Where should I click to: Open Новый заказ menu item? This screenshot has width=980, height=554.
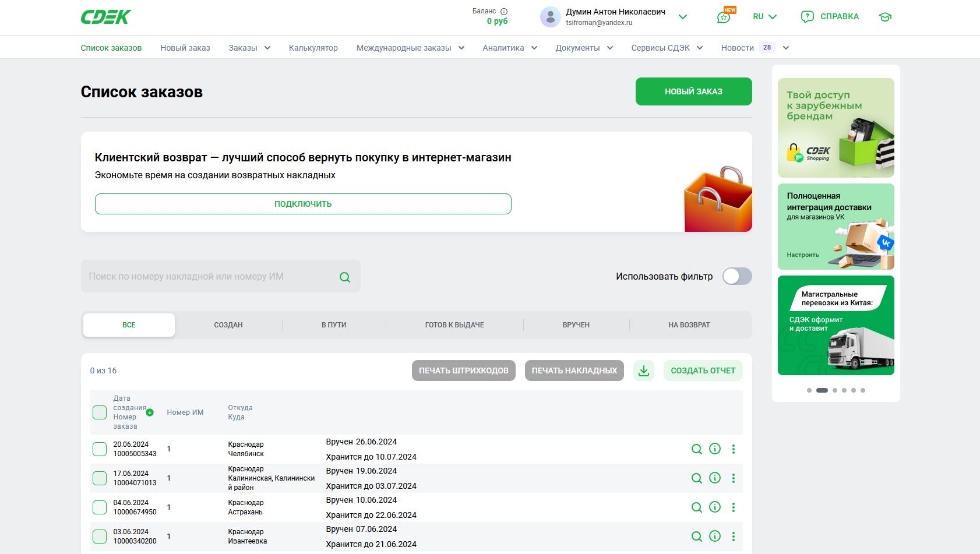point(185,48)
